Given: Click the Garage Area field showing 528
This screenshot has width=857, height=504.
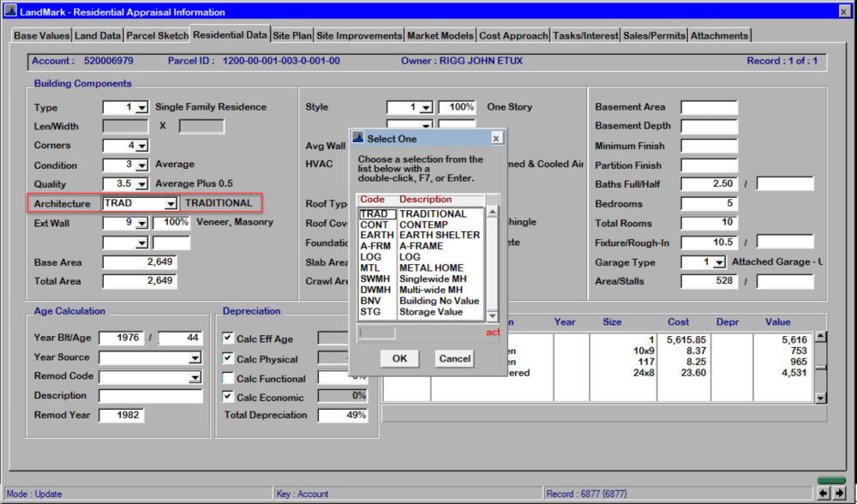Looking at the screenshot, I should [x=709, y=281].
